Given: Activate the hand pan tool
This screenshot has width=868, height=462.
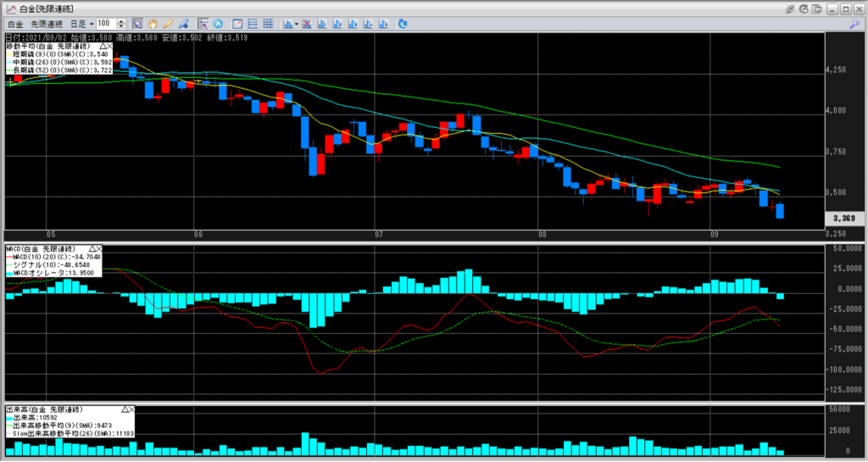Looking at the screenshot, I should tap(153, 24).
